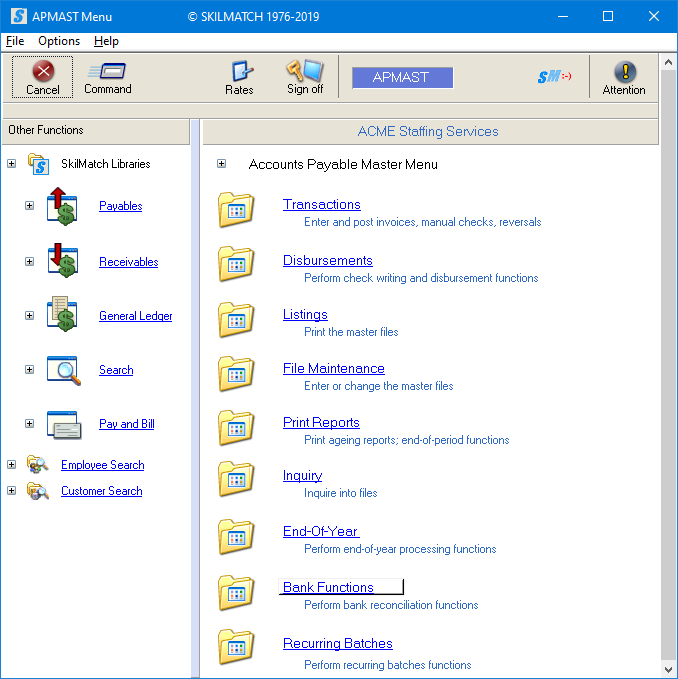Click the Cancel toolbar icon
Image resolution: width=678 pixels, height=679 pixels.
(42, 71)
